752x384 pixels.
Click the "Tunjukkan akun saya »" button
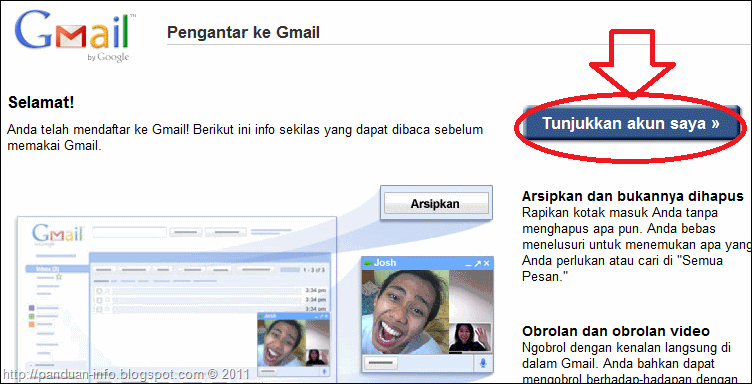point(631,123)
